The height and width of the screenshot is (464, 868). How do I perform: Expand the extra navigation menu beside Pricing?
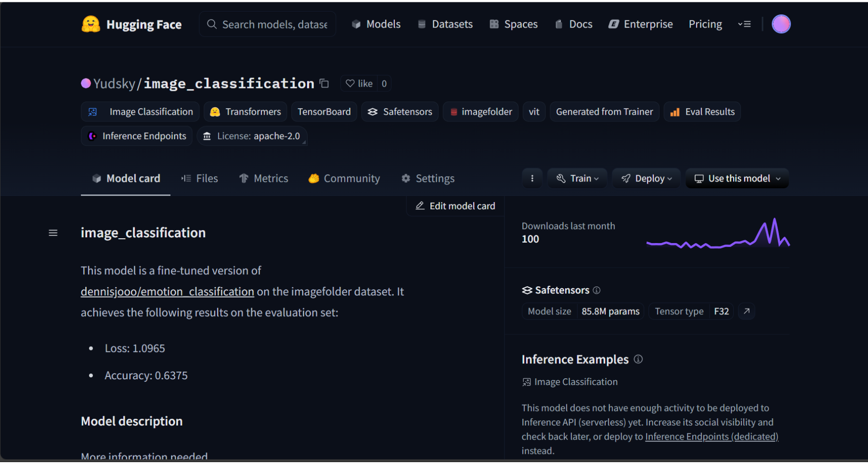click(744, 24)
